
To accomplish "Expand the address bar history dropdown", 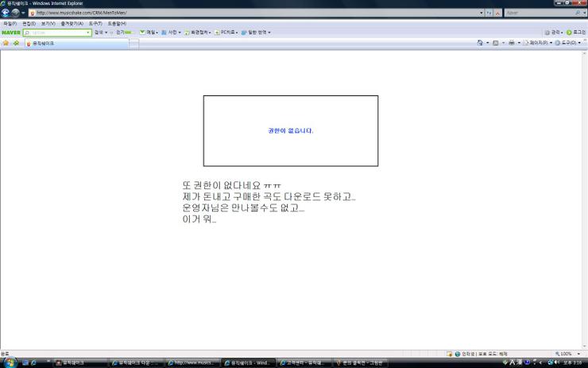I will click(x=482, y=13).
